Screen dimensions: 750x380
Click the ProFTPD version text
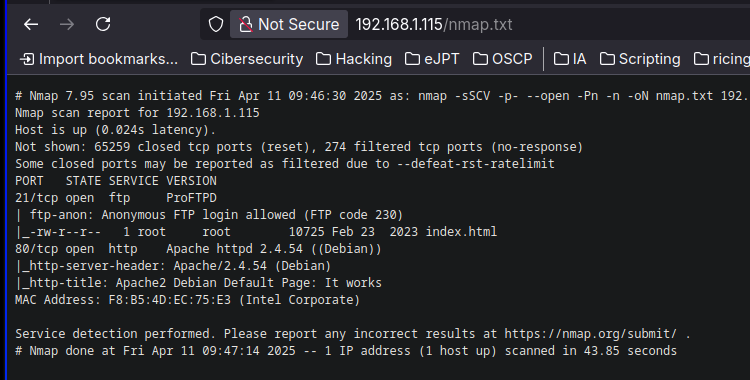point(191,198)
